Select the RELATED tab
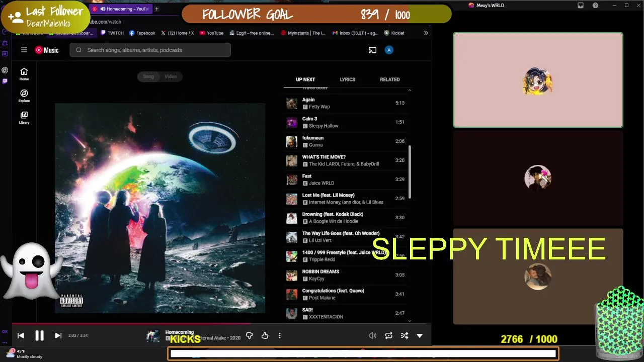The height and width of the screenshot is (362, 644). (x=390, y=79)
